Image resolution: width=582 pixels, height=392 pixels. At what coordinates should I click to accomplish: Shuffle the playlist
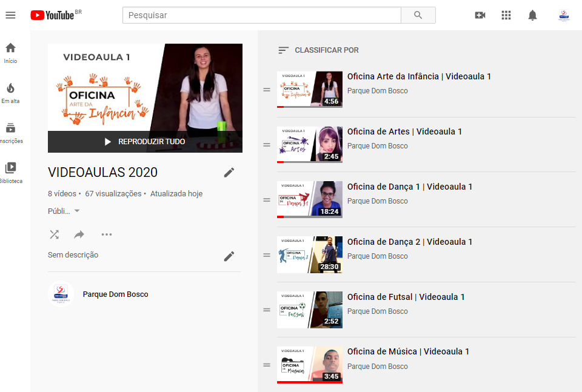pos(54,234)
